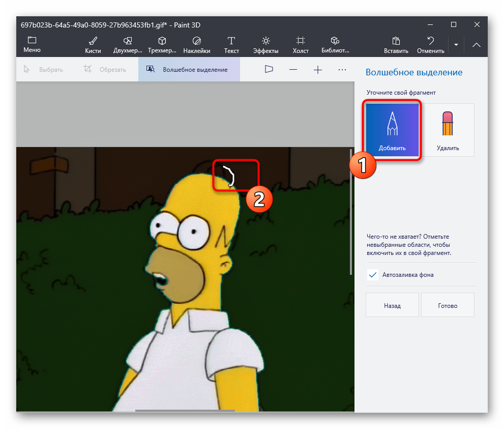Open the Эффекты panel
The height and width of the screenshot is (429, 504).
[x=265, y=44]
